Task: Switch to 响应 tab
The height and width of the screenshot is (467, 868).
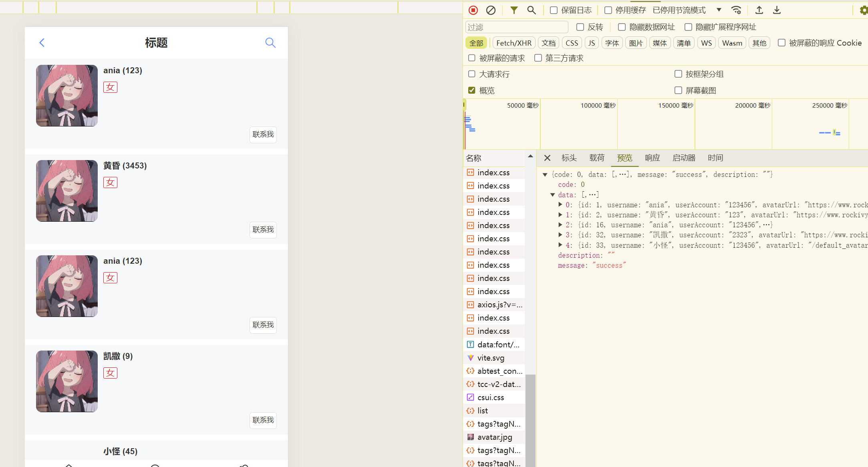Action: 653,158
